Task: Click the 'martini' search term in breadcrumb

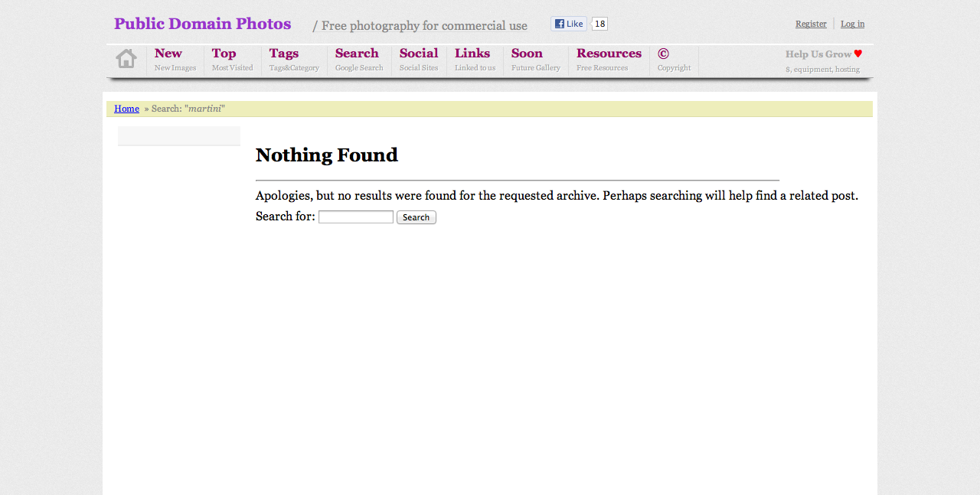Action: click(x=204, y=109)
